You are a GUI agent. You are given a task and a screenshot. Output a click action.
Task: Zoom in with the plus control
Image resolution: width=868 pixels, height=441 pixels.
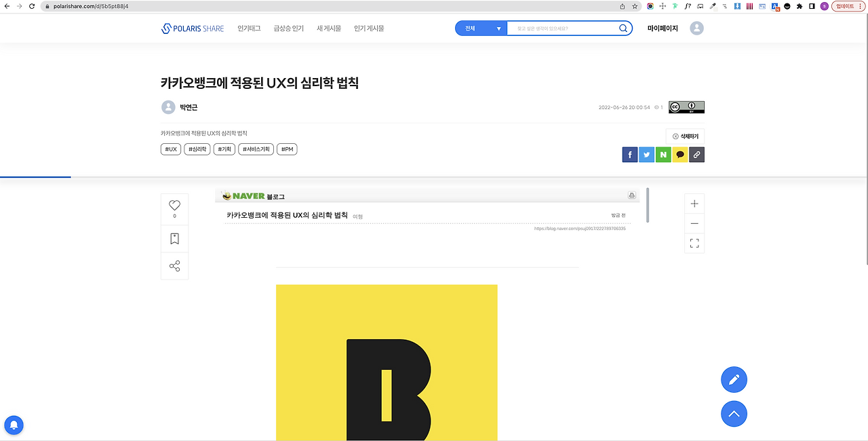pos(694,203)
